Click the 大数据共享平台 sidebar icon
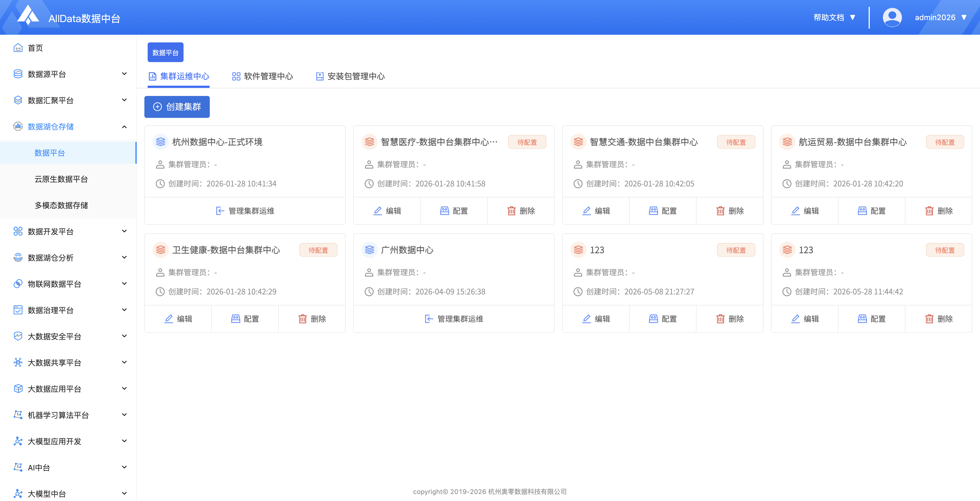 tap(18, 363)
